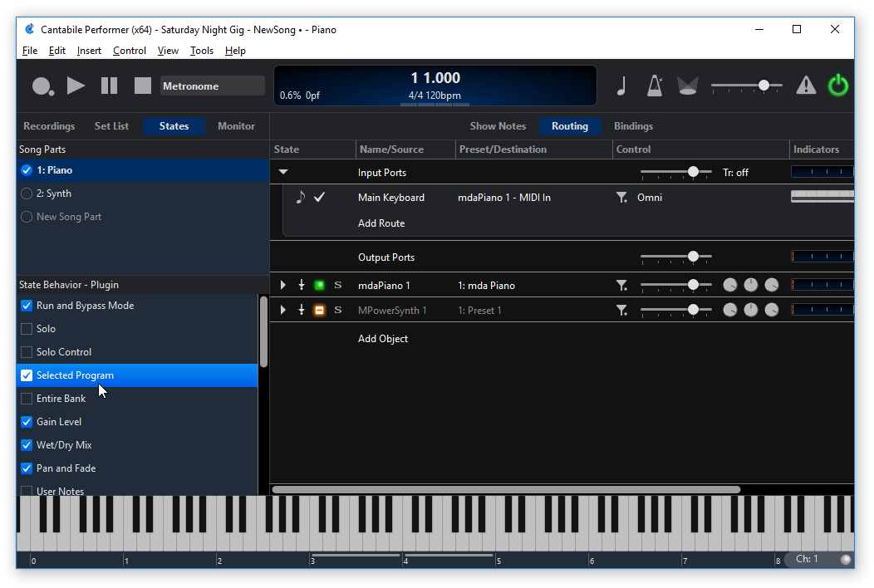Select the 1: Piano song part
Viewport: 874px width, 588px height.
pyautogui.click(x=143, y=170)
